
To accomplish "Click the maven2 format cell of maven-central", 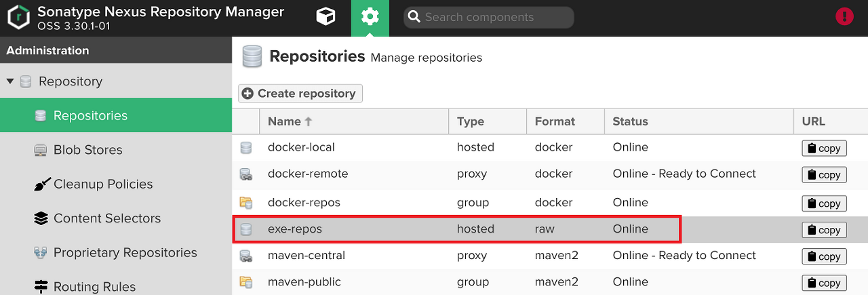I will tap(557, 256).
